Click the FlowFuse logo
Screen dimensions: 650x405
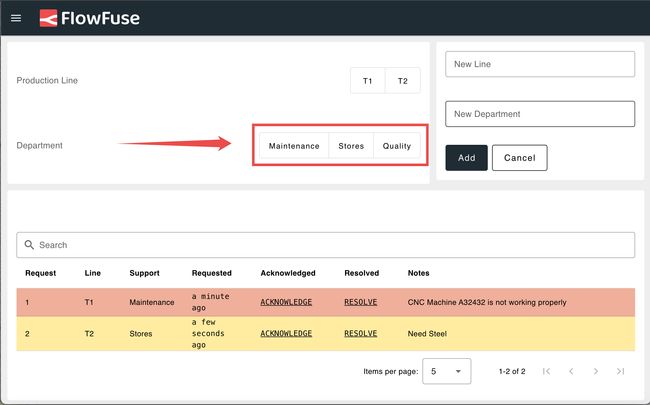point(90,18)
